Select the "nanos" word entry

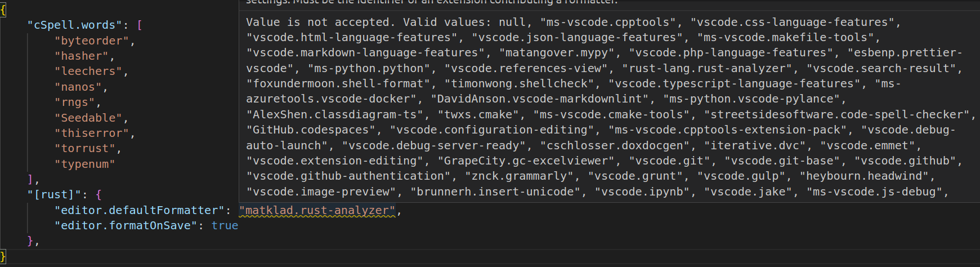[x=78, y=87]
